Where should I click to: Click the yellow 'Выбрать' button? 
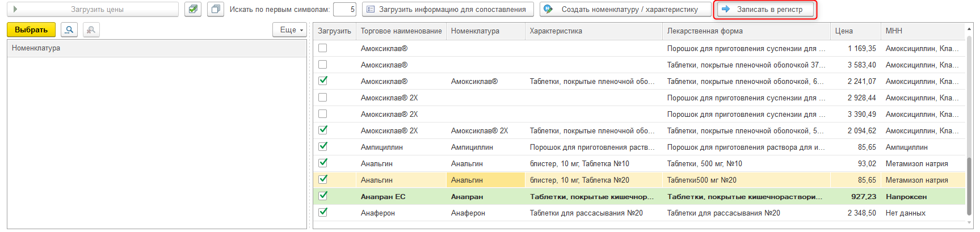[31, 30]
